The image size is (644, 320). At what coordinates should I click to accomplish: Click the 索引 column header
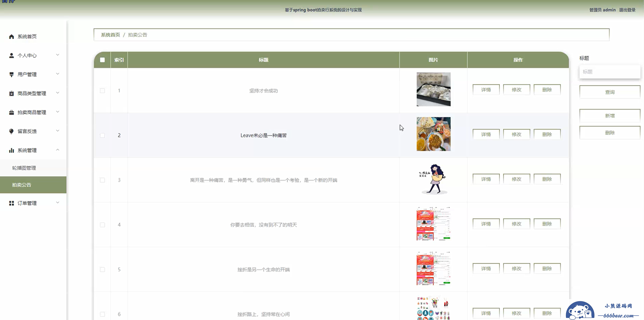tap(119, 60)
